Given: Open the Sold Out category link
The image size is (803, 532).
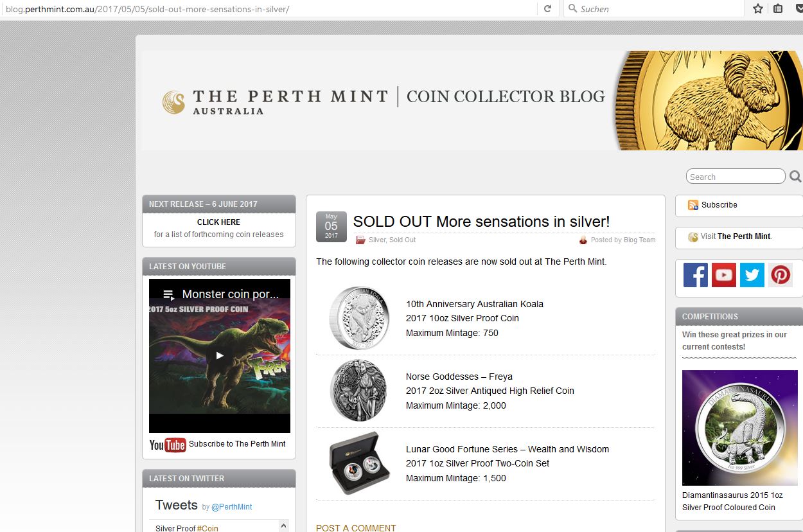Looking at the screenshot, I should pos(402,240).
